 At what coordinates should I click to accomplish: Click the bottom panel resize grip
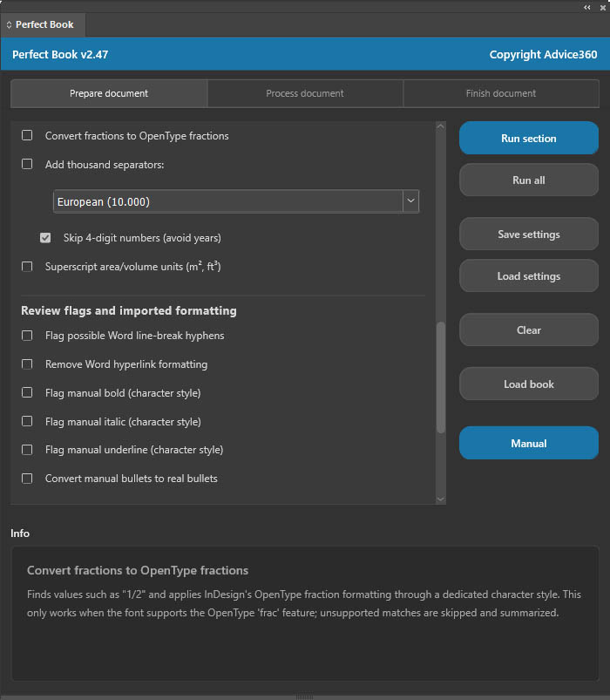point(305,697)
